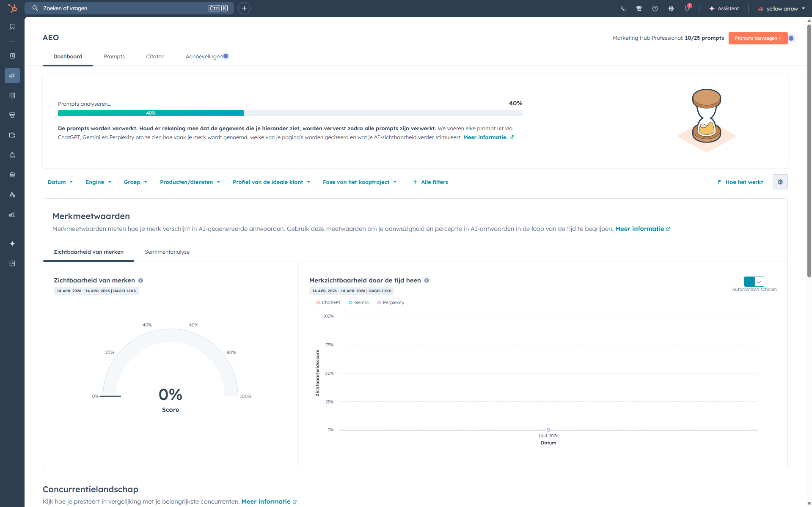Click the dashboard settings gear near filters
Image resolution: width=812 pixels, height=507 pixels.
pos(780,182)
